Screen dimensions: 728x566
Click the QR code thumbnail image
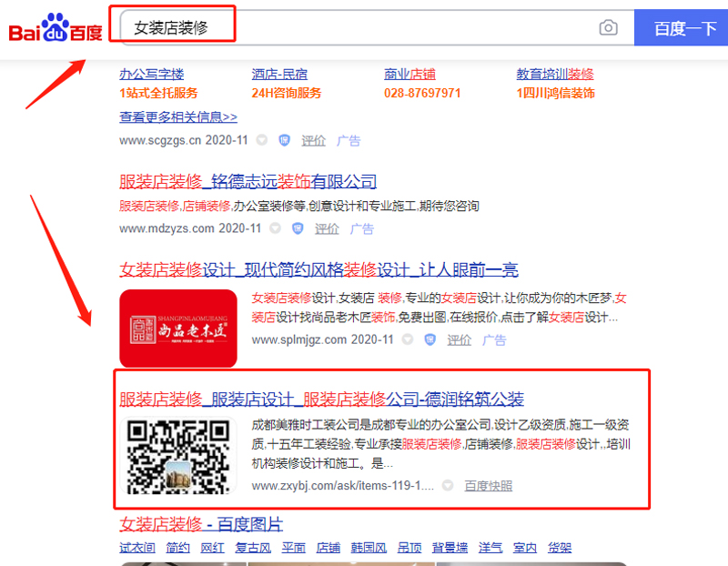pos(178,456)
